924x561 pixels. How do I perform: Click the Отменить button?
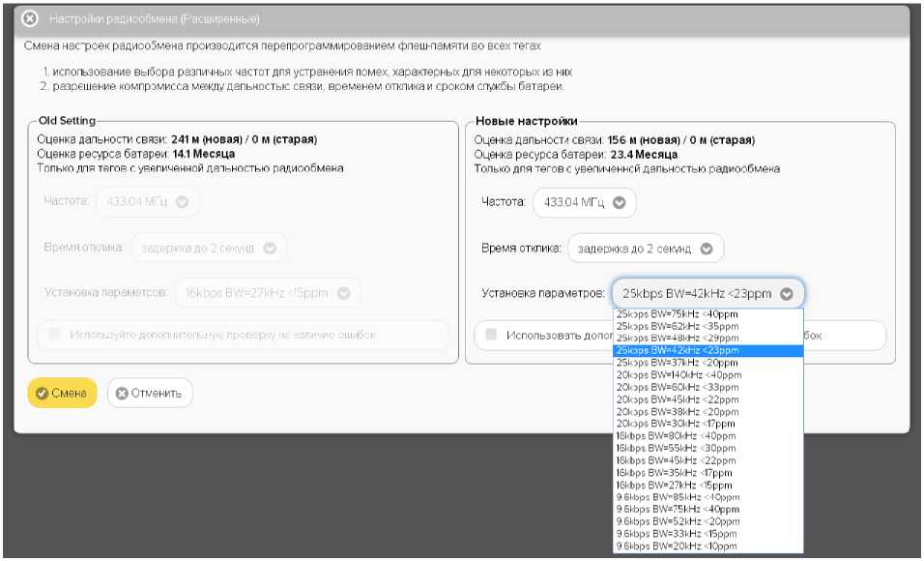(x=150, y=393)
